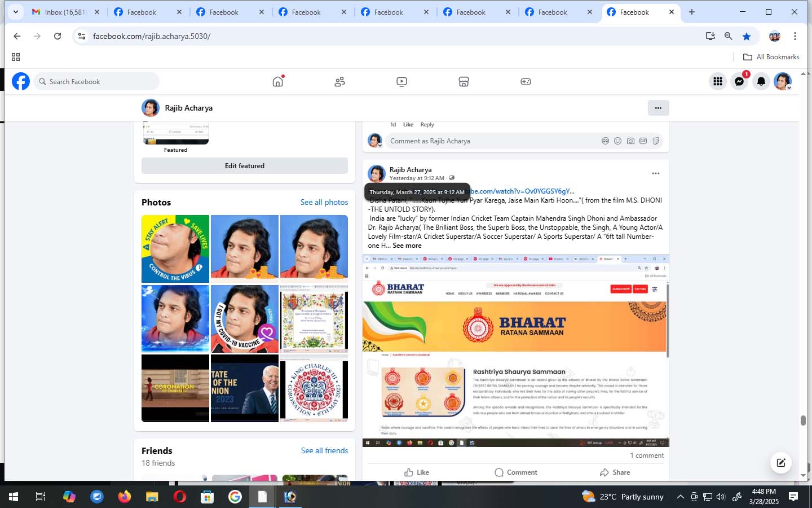Image resolution: width=812 pixels, height=508 pixels.
Task: Click the post's public audience globe icon
Action: tap(451, 178)
